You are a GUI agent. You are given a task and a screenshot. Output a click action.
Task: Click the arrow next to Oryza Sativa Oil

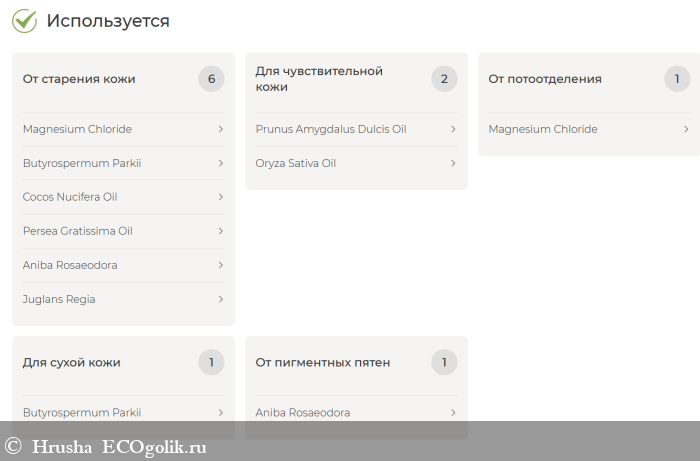(x=453, y=163)
